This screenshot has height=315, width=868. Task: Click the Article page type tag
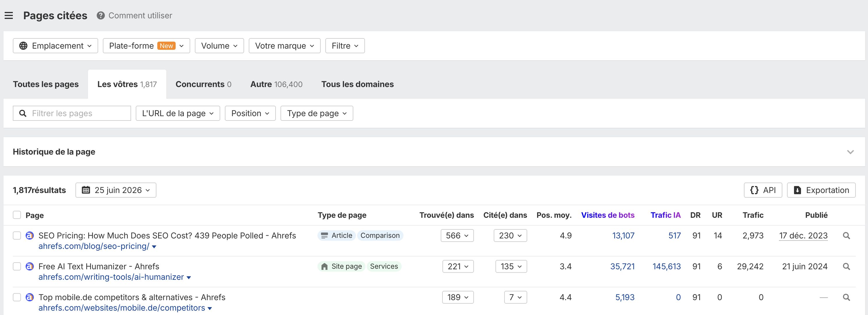point(336,236)
